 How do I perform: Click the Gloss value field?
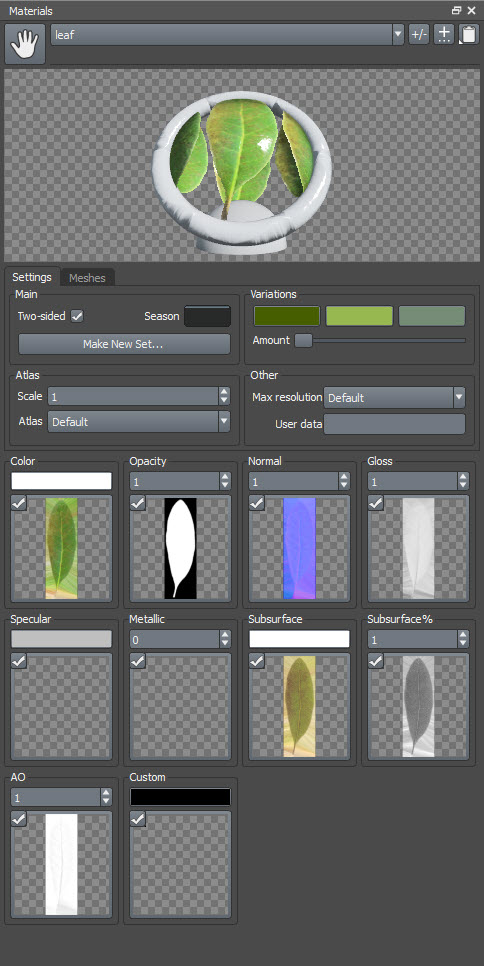[413, 481]
